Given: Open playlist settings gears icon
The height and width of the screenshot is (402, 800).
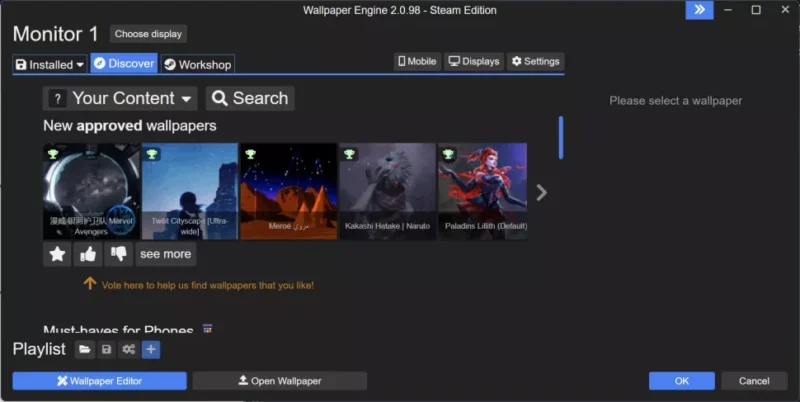Looking at the screenshot, I should (x=128, y=349).
